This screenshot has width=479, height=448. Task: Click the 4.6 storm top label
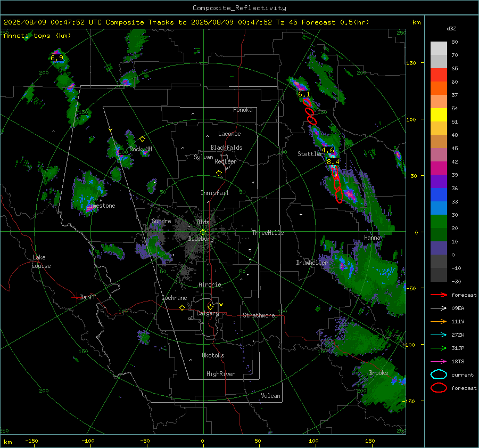[327, 150]
